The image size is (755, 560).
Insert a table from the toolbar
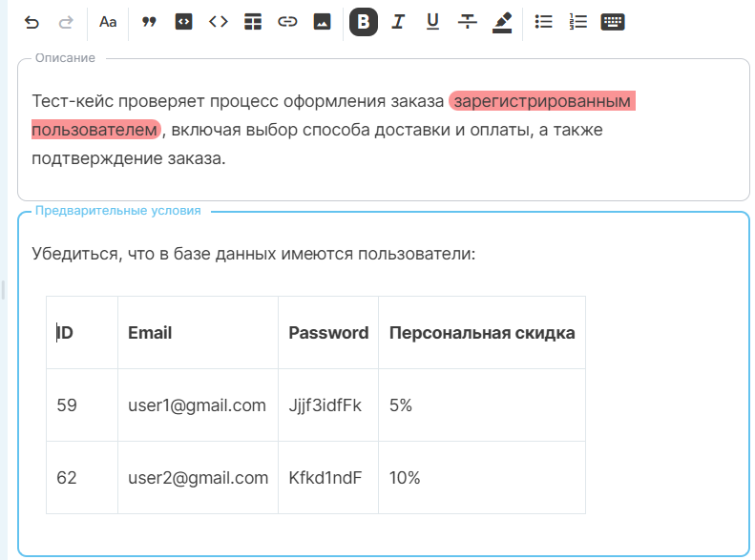tap(253, 22)
